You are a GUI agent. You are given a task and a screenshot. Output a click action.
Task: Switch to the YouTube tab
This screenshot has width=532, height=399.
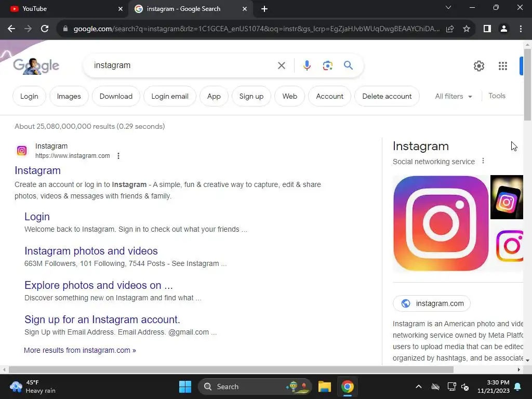pyautogui.click(x=64, y=9)
